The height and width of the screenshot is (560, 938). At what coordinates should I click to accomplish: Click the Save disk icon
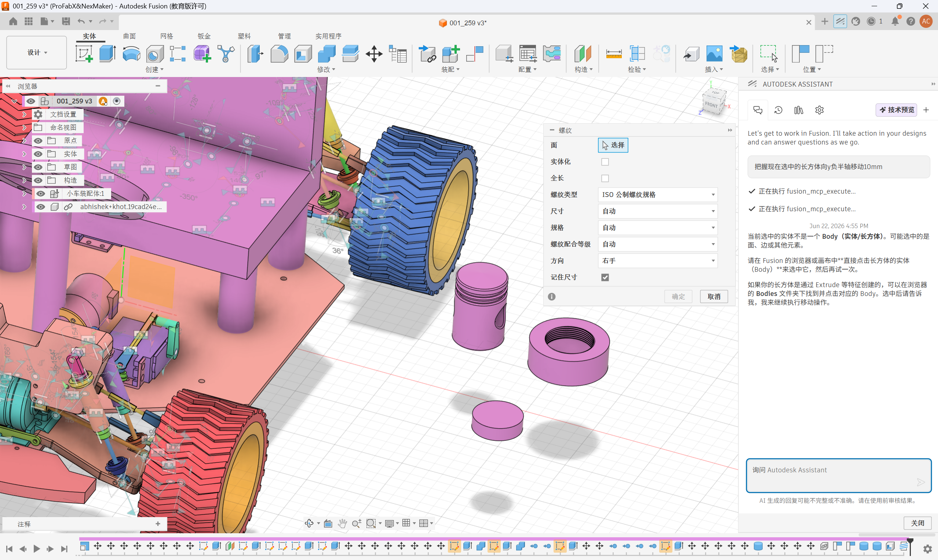(66, 21)
